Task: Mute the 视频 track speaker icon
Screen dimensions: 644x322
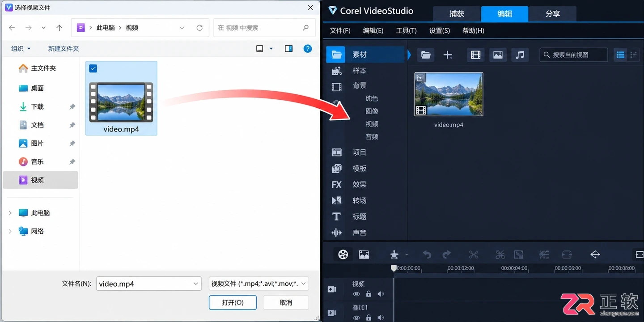Action: pyautogui.click(x=381, y=294)
